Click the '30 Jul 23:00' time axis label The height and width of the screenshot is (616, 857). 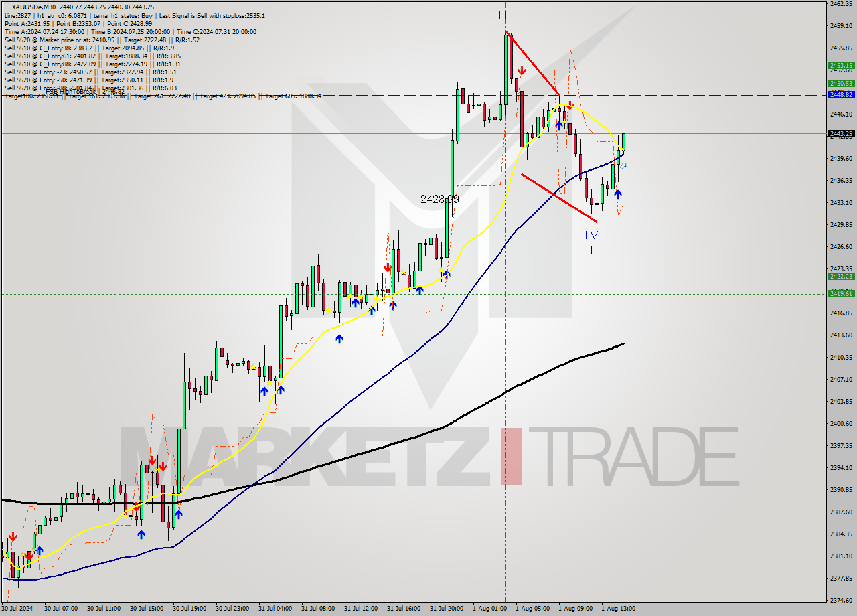(233, 609)
